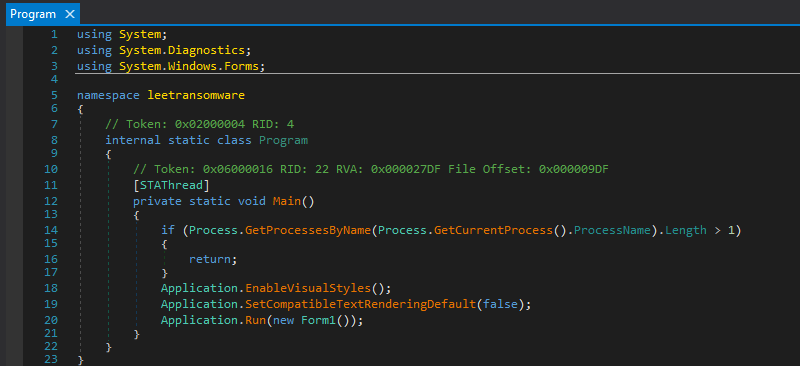Screen dimensions: 800x366
Task: Click the File Offset 0x000009DF text
Action: (x=529, y=169)
